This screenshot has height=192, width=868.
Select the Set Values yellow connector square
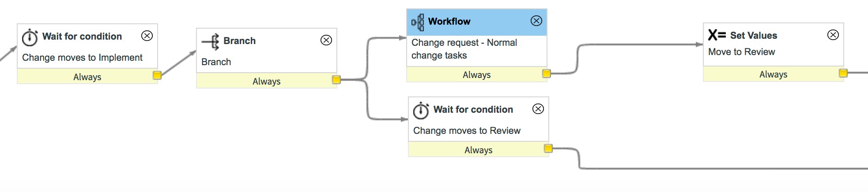843,73
